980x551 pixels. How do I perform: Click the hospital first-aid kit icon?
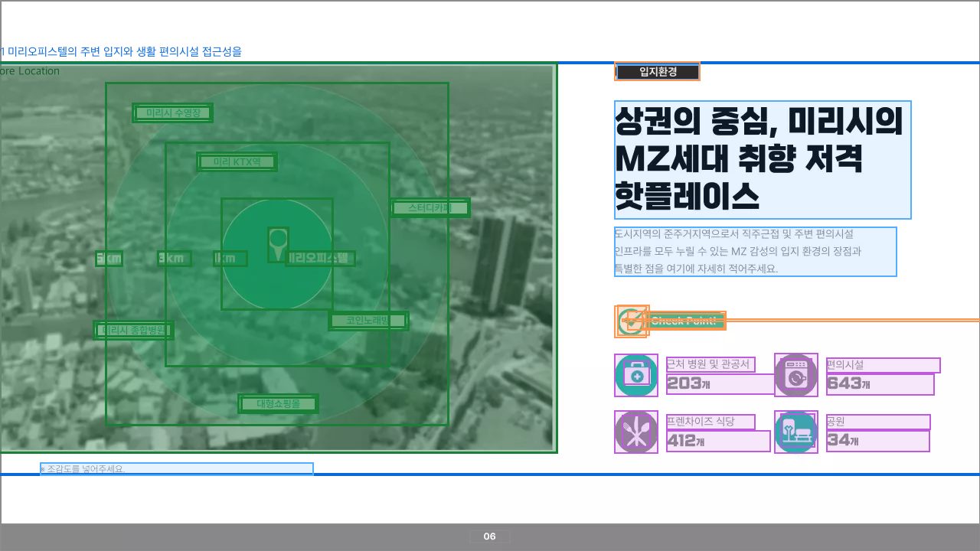pos(636,376)
